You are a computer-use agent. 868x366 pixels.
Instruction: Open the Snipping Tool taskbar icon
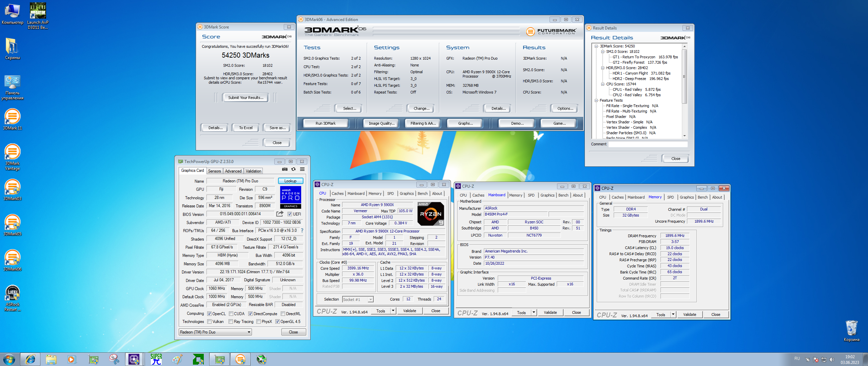(114, 359)
